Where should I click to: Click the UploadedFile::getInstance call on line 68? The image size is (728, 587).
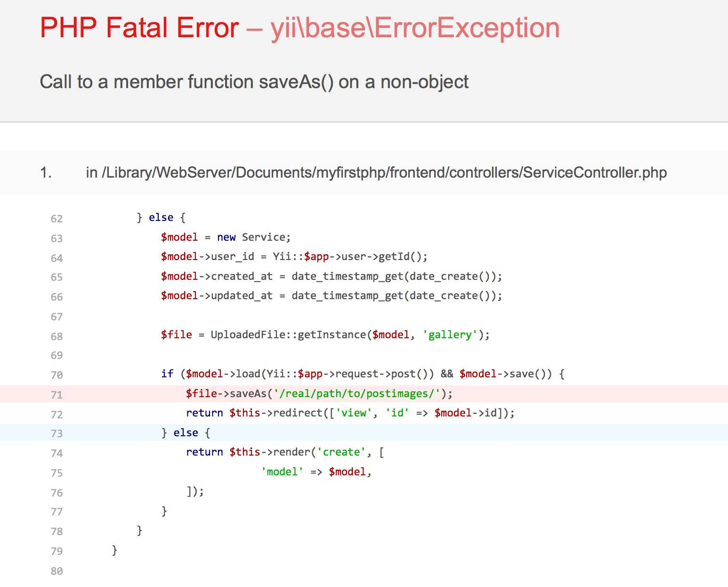(288, 335)
